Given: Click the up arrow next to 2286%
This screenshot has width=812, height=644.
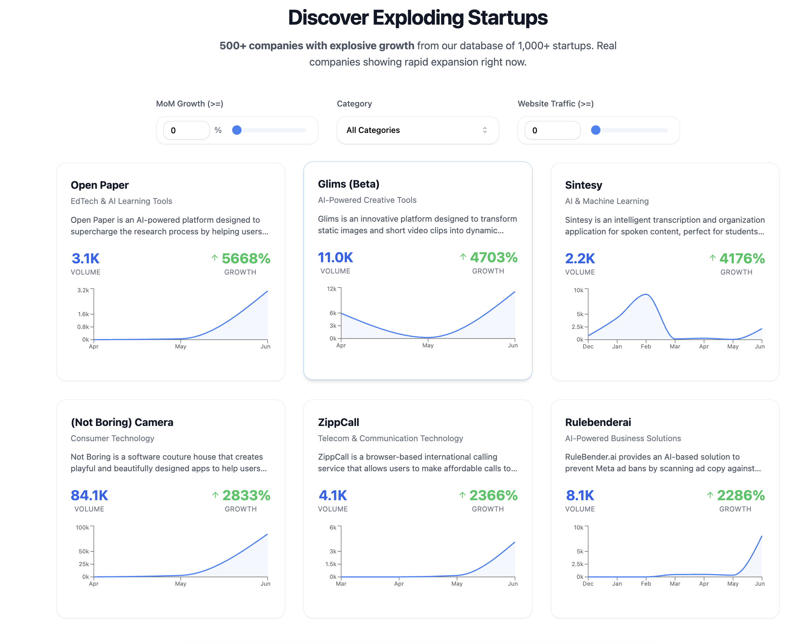Looking at the screenshot, I should [710, 495].
